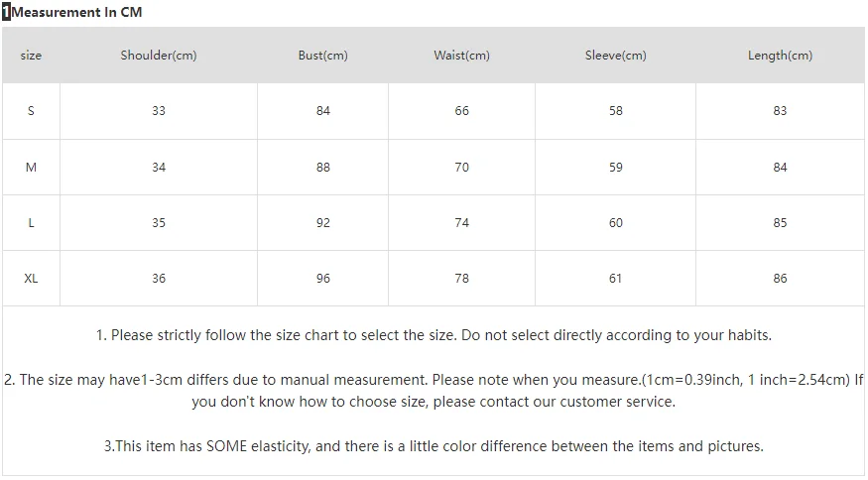Select the Bust(cm) column header
Image resolution: width=868 pixels, height=480 pixels.
[x=323, y=56]
